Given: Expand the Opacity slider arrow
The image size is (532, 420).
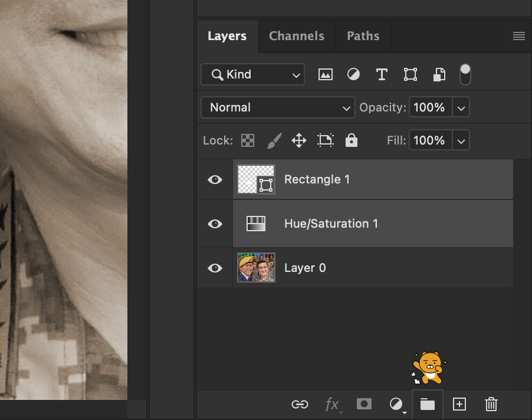Looking at the screenshot, I should [x=461, y=108].
